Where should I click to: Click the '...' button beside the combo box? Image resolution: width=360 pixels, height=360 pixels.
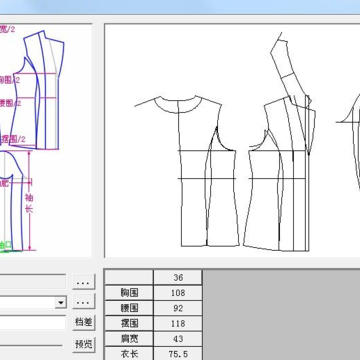click(84, 302)
